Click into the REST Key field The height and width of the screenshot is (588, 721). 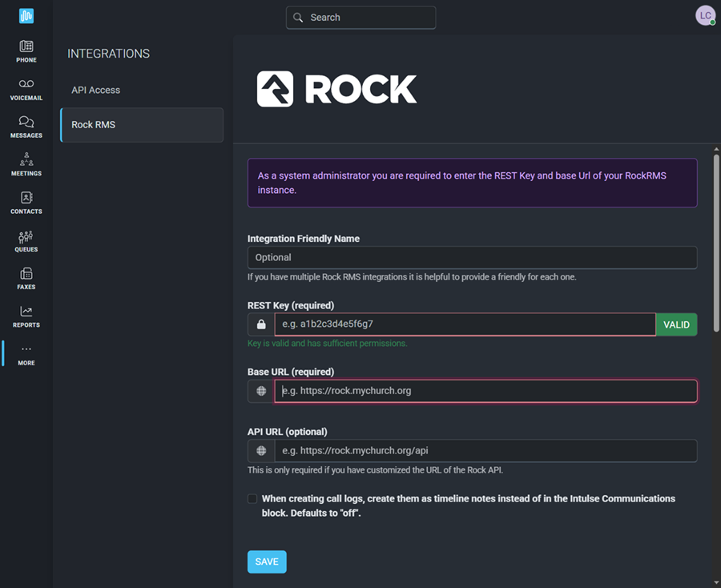click(x=465, y=324)
